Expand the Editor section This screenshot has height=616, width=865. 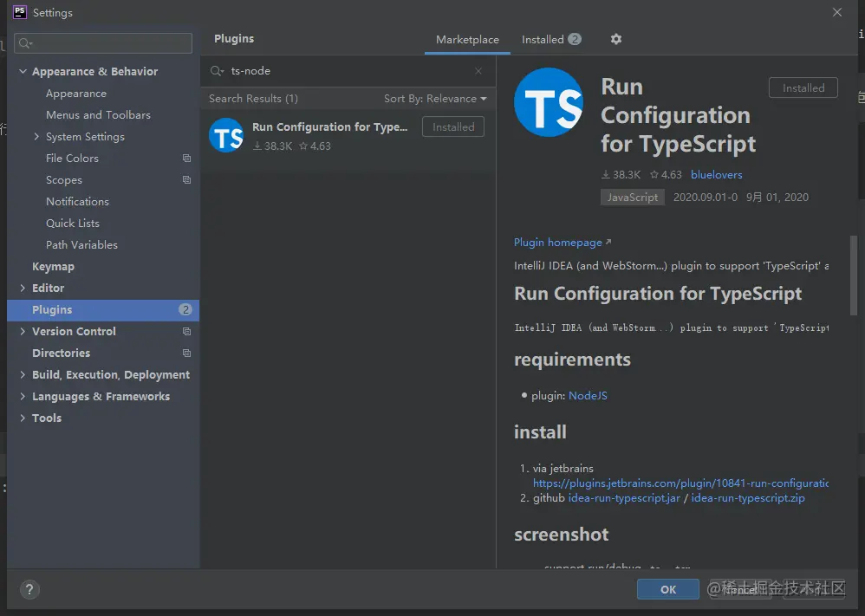(23, 288)
